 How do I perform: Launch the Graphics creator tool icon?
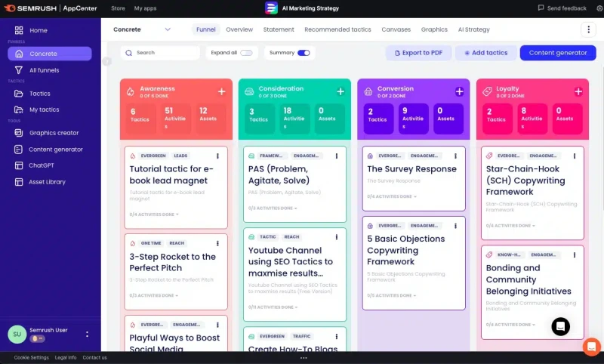coord(18,133)
